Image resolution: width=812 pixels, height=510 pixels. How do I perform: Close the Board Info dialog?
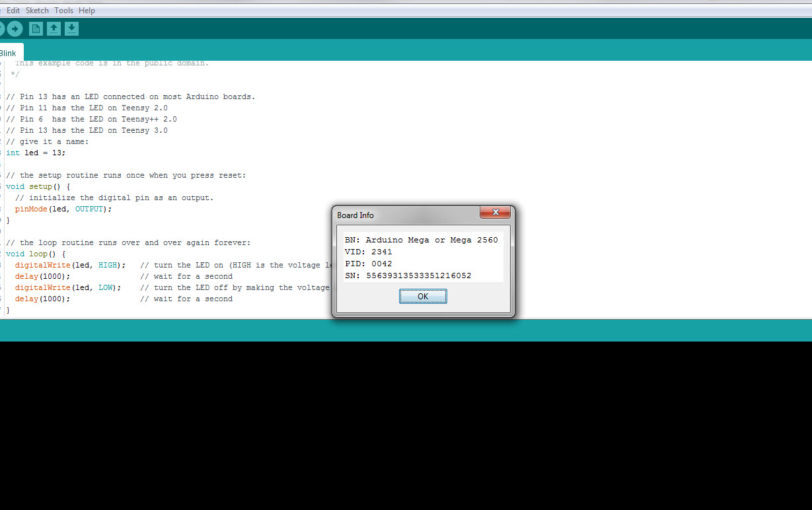[496, 212]
